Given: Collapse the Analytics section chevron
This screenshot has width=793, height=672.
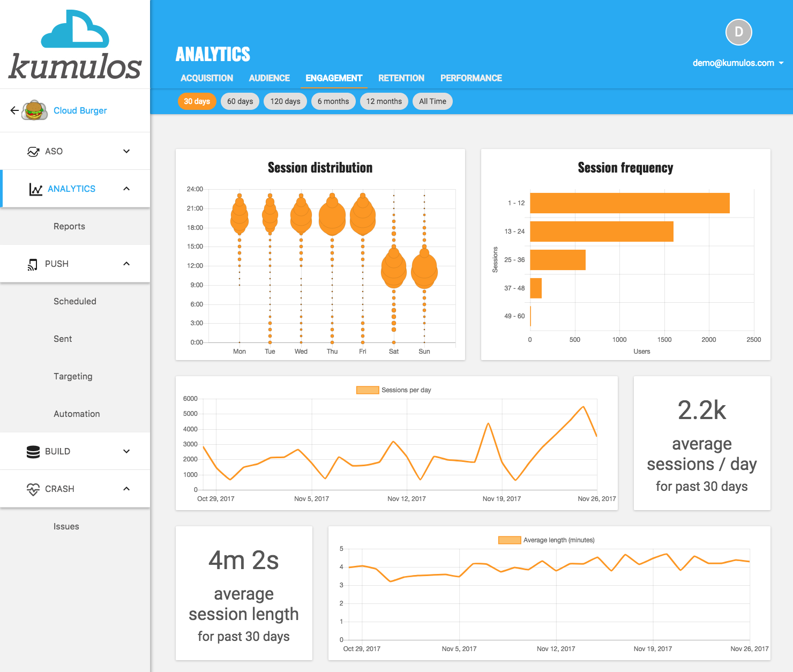Looking at the screenshot, I should click(x=126, y=189).
